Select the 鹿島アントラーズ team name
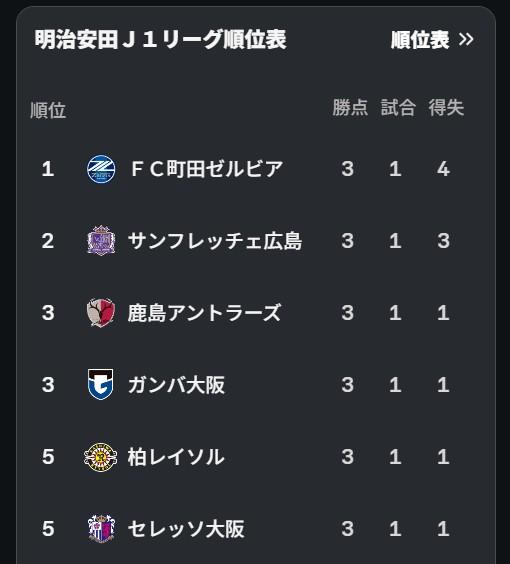This screenshot has height=564, width=510. click(204, 313)
